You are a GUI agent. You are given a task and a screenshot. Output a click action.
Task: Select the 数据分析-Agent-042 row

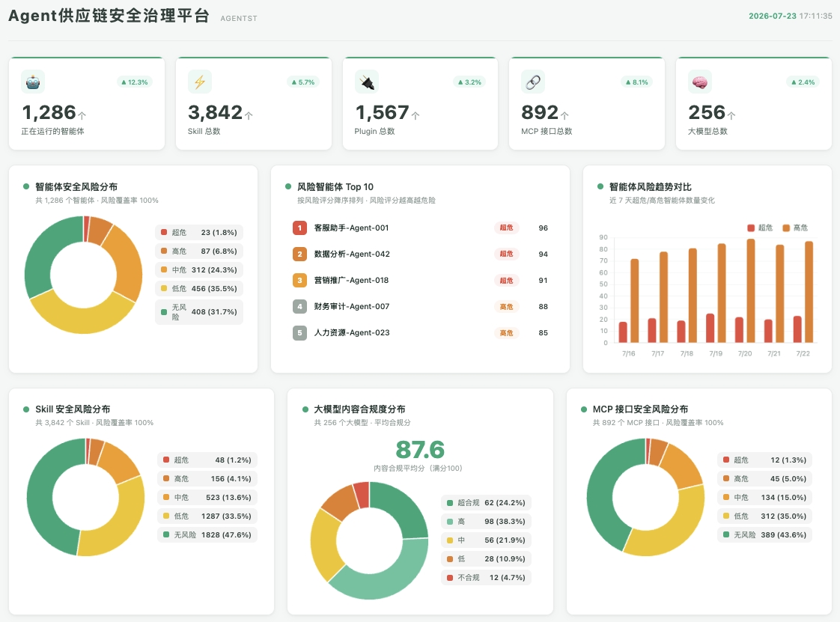420,254
